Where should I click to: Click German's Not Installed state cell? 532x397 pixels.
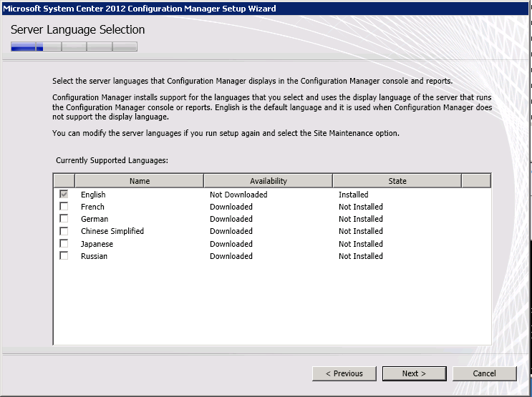click(x=361, y=219)
